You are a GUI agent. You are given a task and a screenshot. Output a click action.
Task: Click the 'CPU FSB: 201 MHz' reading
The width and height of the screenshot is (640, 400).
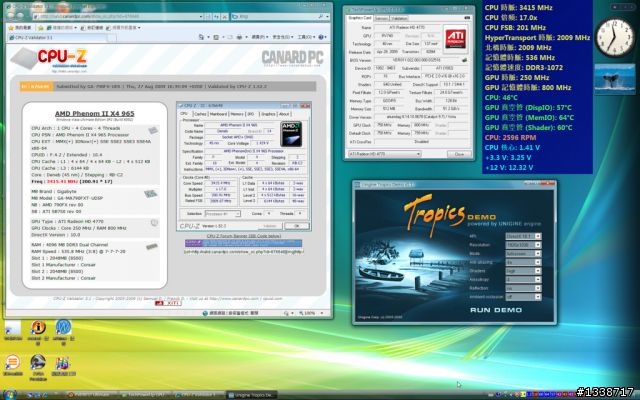(515, 27)
